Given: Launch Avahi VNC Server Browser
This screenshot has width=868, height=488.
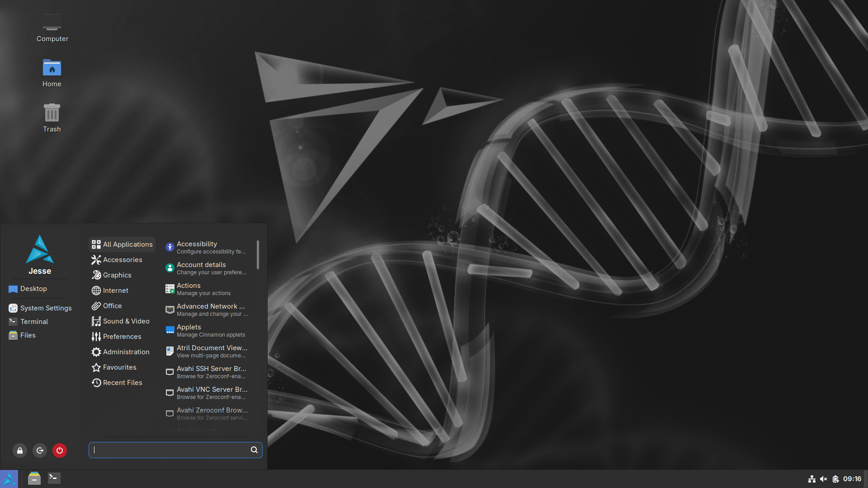Looking at the screenshot, I should pyautogui.click(x=208, y=393).
